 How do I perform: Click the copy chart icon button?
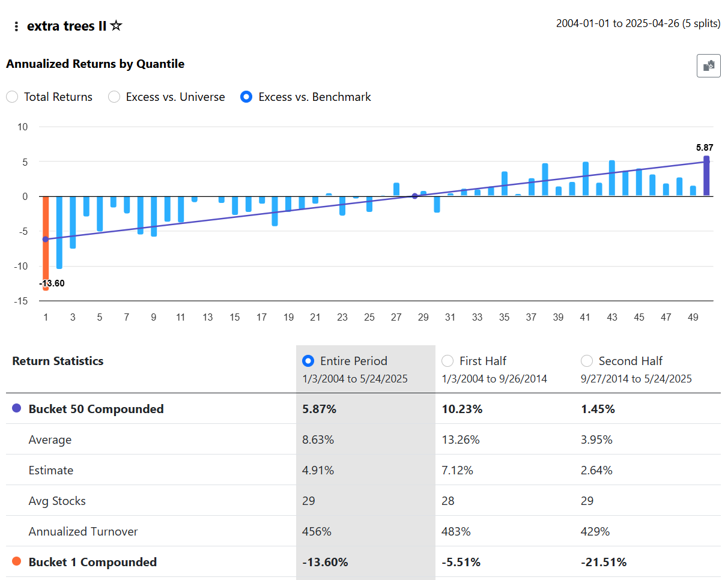pos(708,65)
